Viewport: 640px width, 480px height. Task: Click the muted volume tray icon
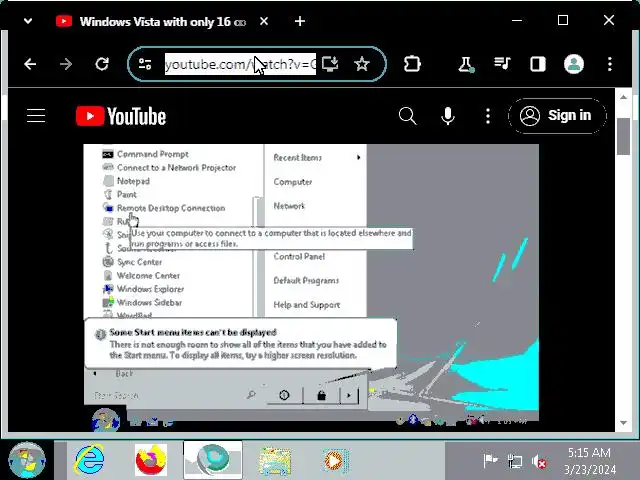(x=539, y=462)
